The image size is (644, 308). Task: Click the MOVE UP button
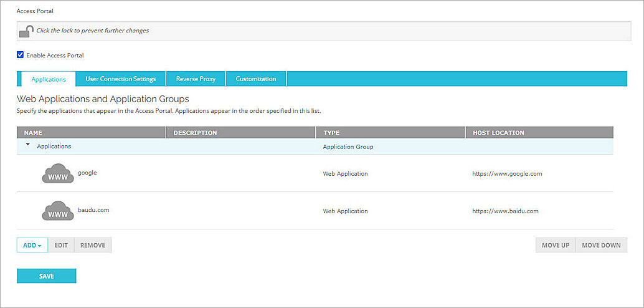(x=556, y=245)
